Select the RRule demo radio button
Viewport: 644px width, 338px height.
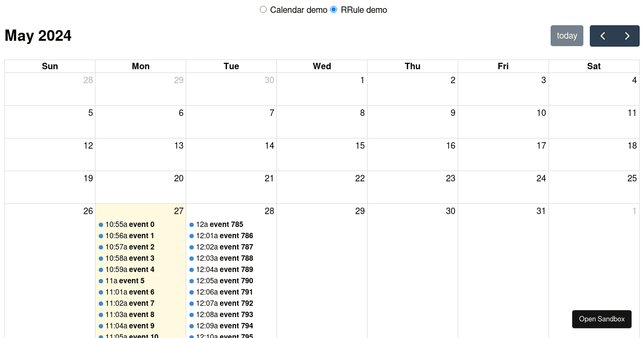tap(333, 9)
